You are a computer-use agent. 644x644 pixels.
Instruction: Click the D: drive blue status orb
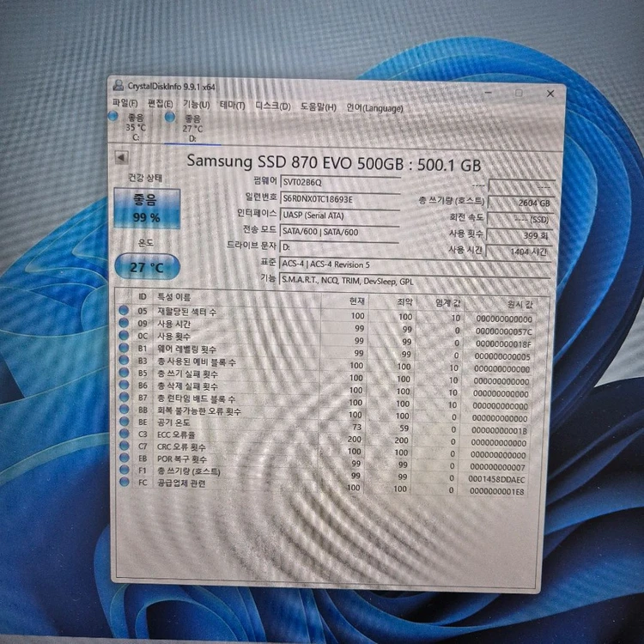(x=170, y=118)
